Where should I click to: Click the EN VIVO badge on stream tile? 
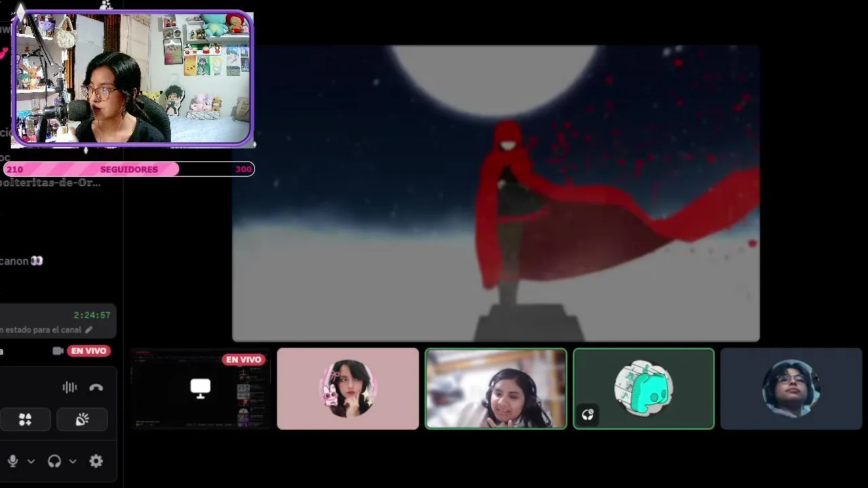tap(243, 359)
